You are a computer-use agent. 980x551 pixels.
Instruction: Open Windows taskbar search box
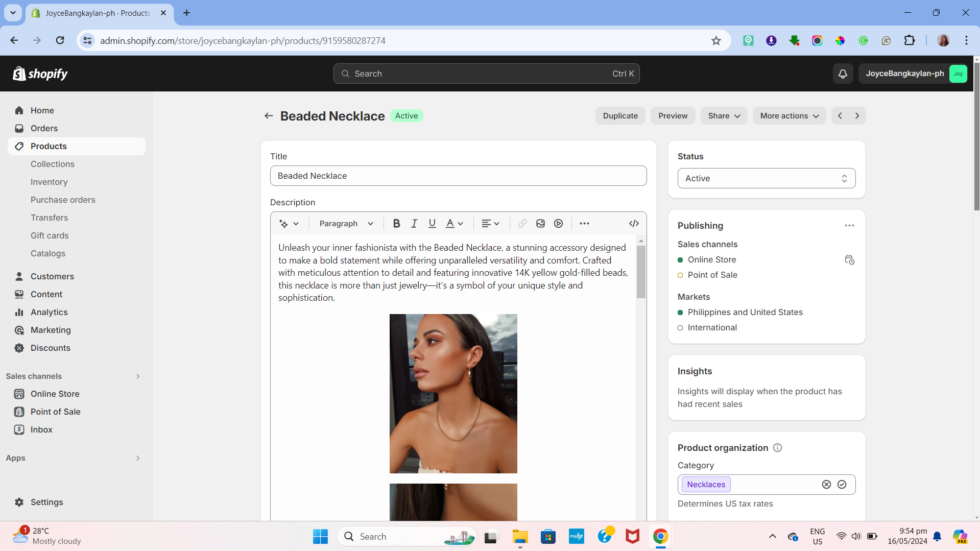(407, 537)
